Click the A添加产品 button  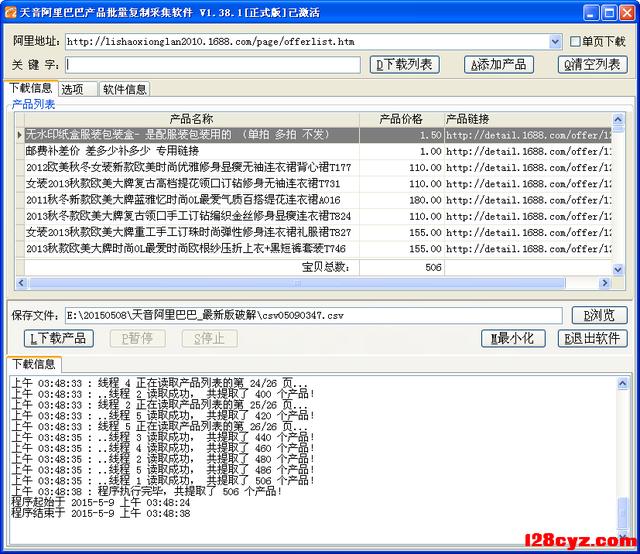tap(499, 65)
